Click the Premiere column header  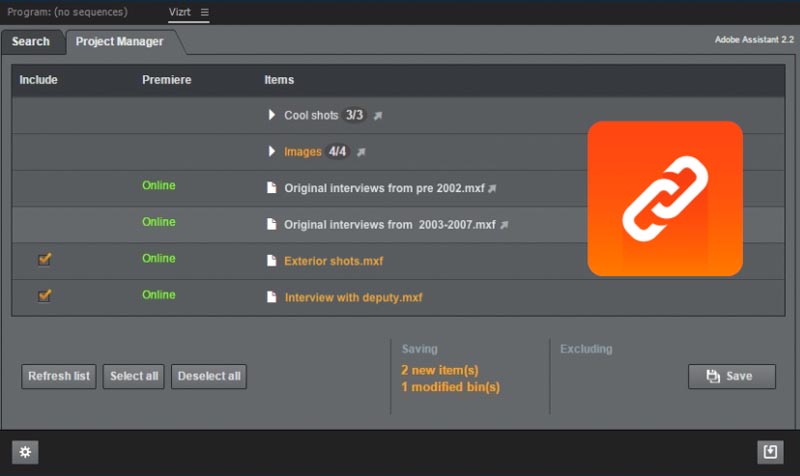pyautogui.click(x=167, y=80)
